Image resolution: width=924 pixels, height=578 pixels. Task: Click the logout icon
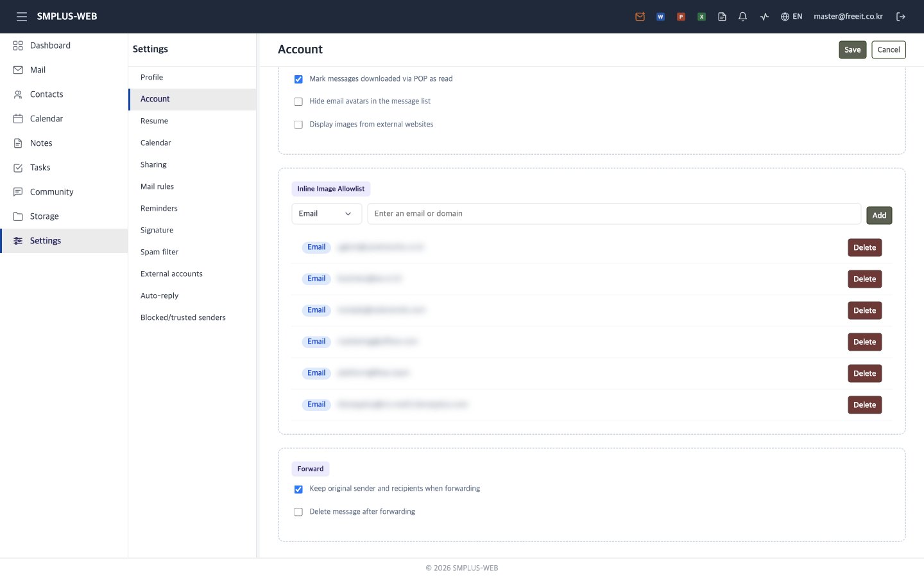[x=901, y=17]
